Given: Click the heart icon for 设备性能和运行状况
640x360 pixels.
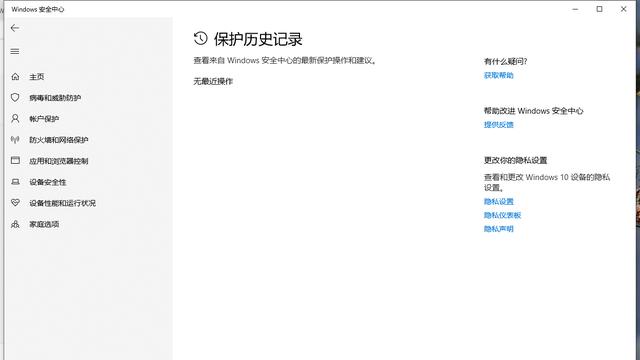Looking at the screenshot, I should [15, 203].
